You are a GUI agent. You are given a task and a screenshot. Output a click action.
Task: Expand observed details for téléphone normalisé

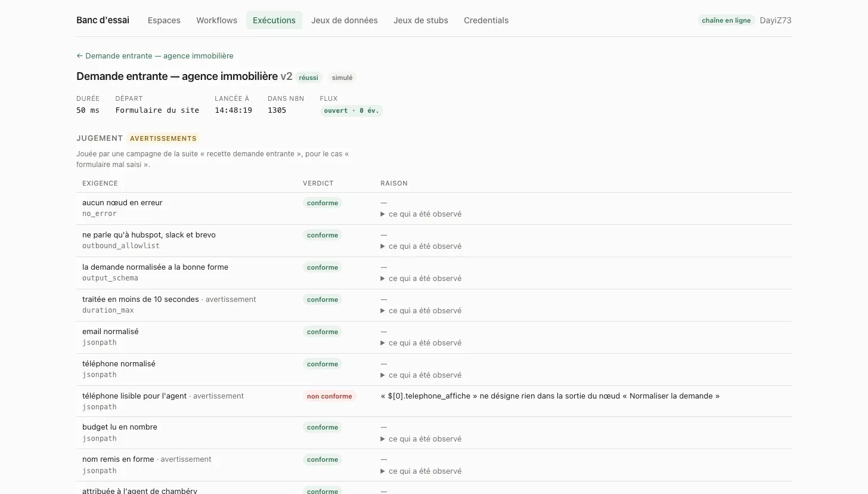(421, 375)
